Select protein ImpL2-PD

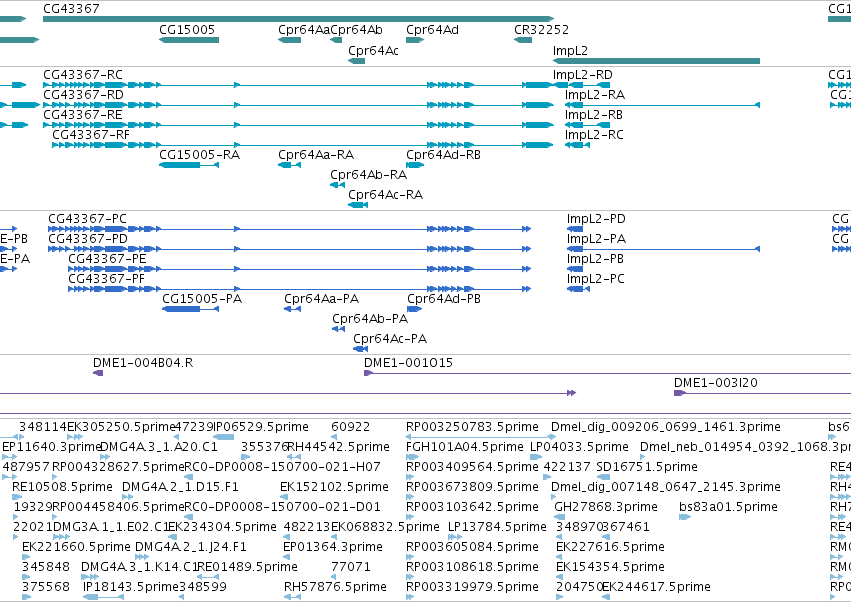pos(575,229)
